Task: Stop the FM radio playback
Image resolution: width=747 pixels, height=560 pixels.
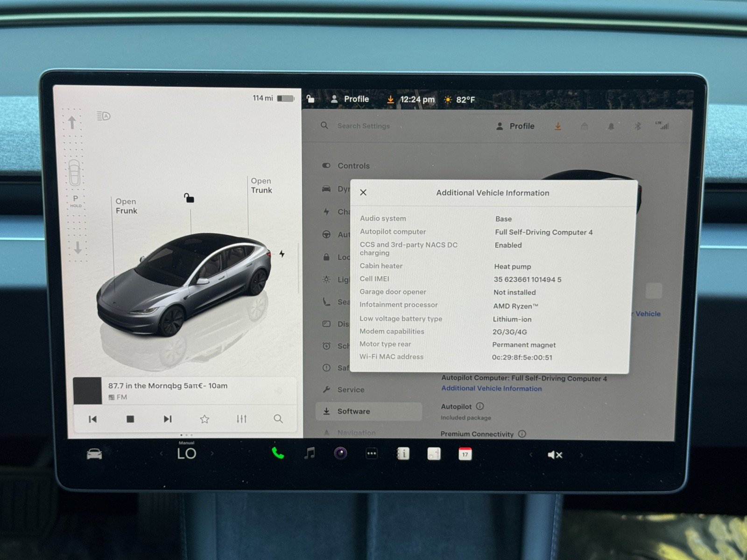Action: [130, 419]
